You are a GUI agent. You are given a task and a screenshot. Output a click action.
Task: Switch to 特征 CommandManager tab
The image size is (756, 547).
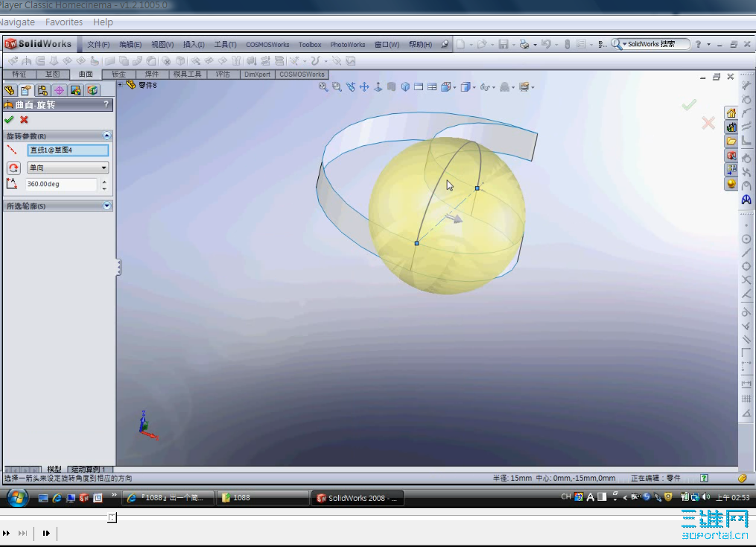[19, 75]
